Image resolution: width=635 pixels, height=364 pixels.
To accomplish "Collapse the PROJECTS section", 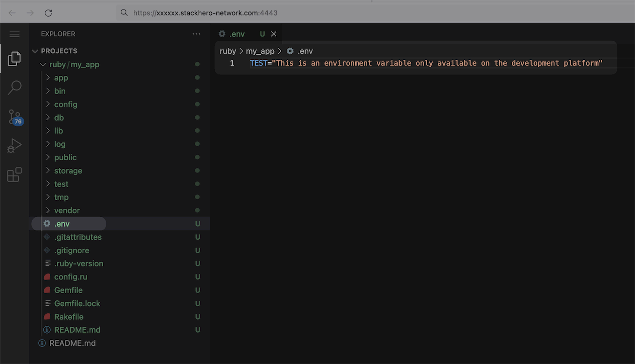I will 59,51.
